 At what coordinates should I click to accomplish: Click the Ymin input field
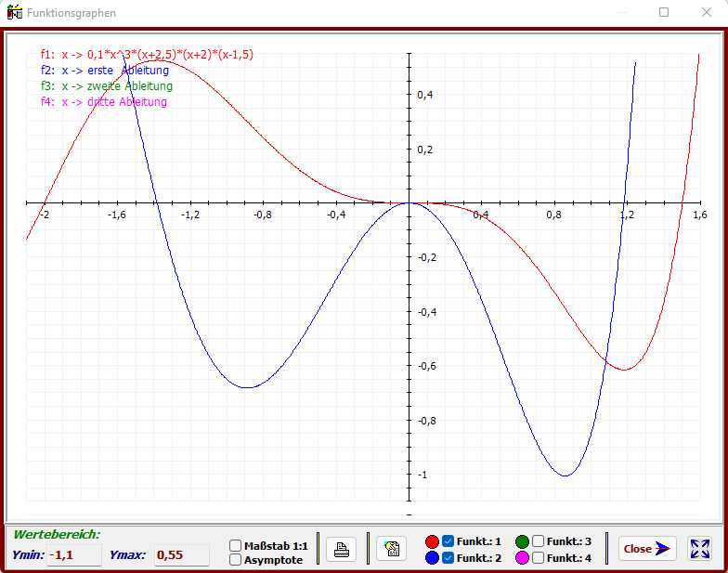[x=73, y=555]
